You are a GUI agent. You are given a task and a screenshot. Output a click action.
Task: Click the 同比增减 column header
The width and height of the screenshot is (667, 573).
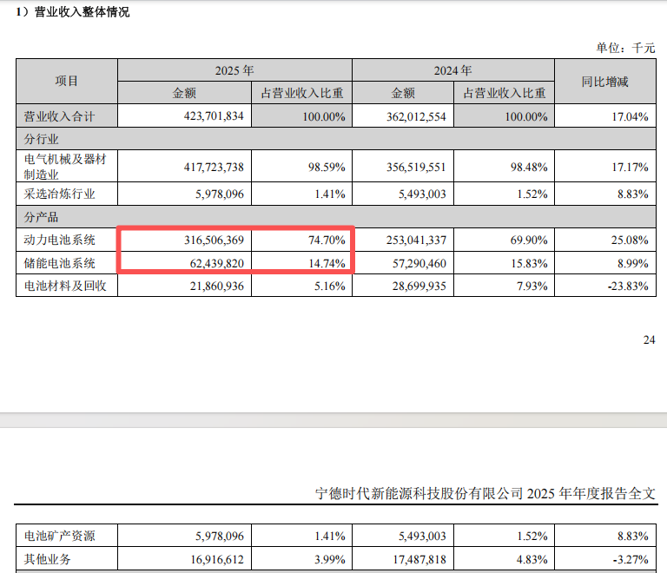(x=603, y=81)
